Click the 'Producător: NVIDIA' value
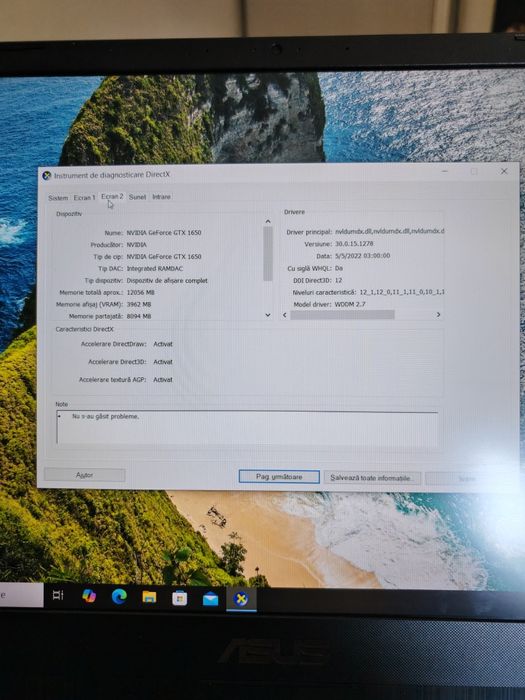 pos(136,245)
